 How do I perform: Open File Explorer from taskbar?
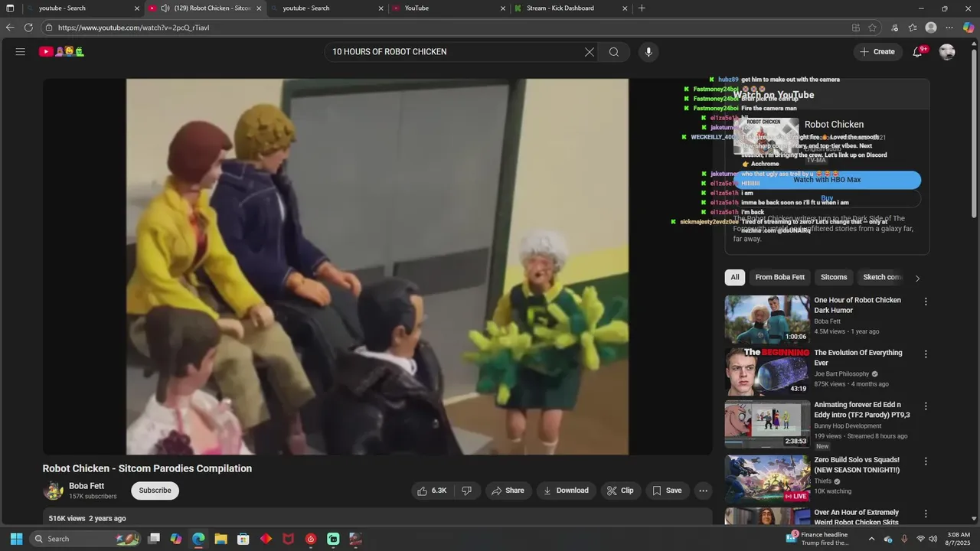[220, 539]
